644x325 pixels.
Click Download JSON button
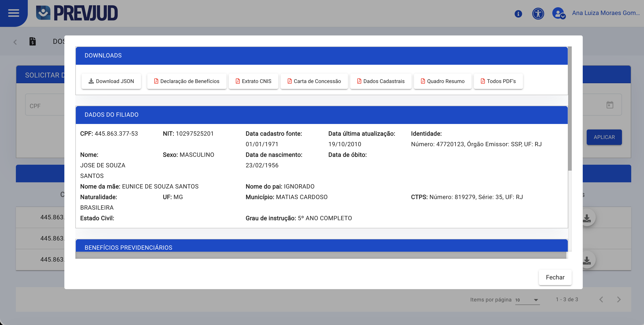click(111, 81)
